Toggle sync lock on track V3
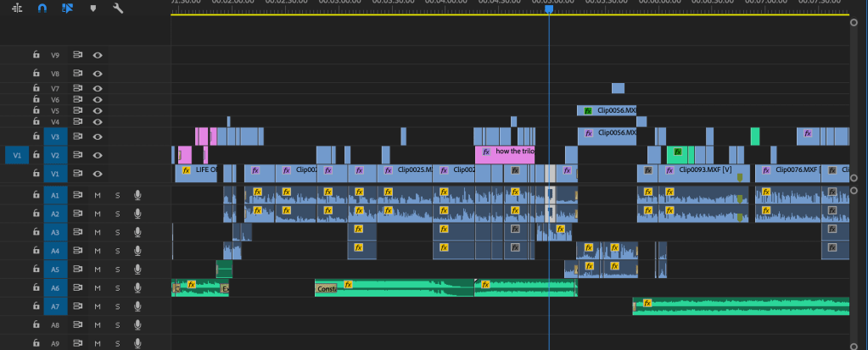 coord(77,136)
